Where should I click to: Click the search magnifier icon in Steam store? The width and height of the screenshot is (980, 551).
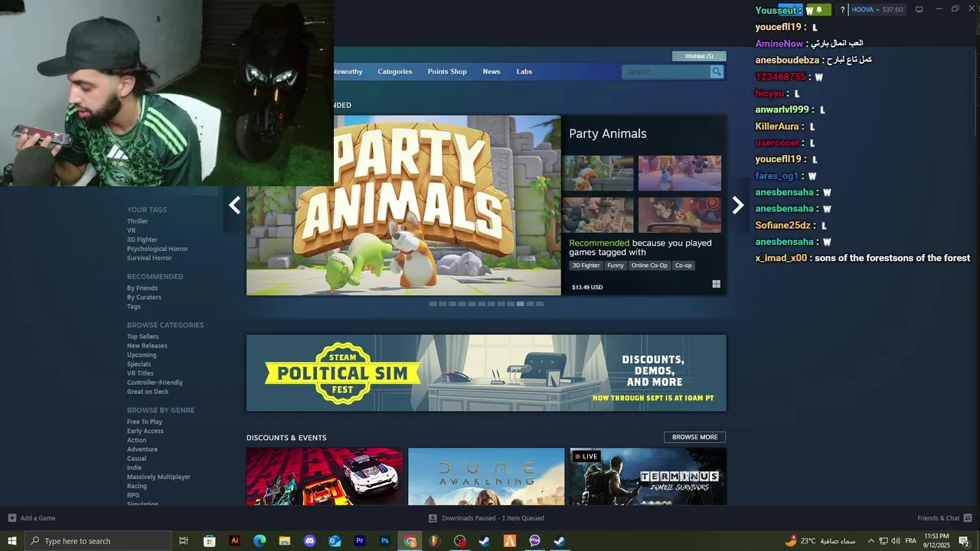717,71
